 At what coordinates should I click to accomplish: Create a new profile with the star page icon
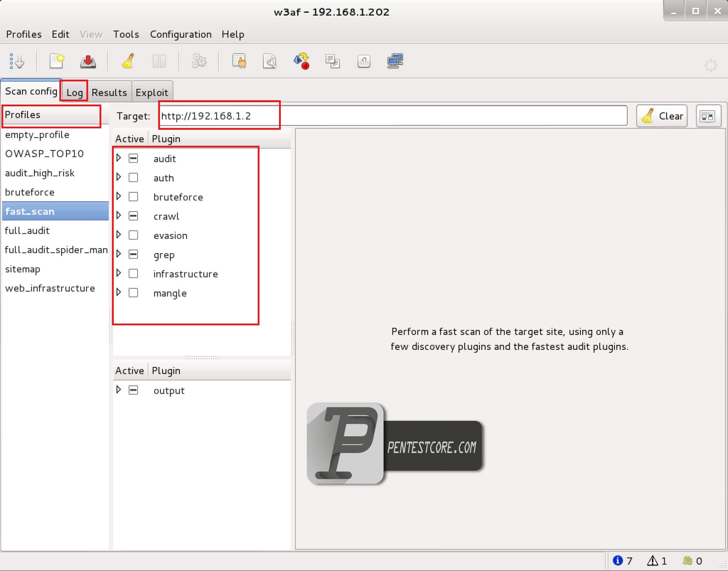(57, 61)
